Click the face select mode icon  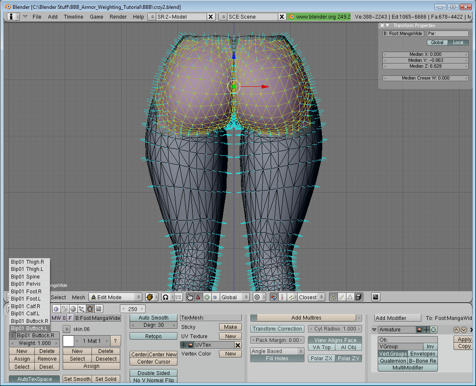[350, 297]
